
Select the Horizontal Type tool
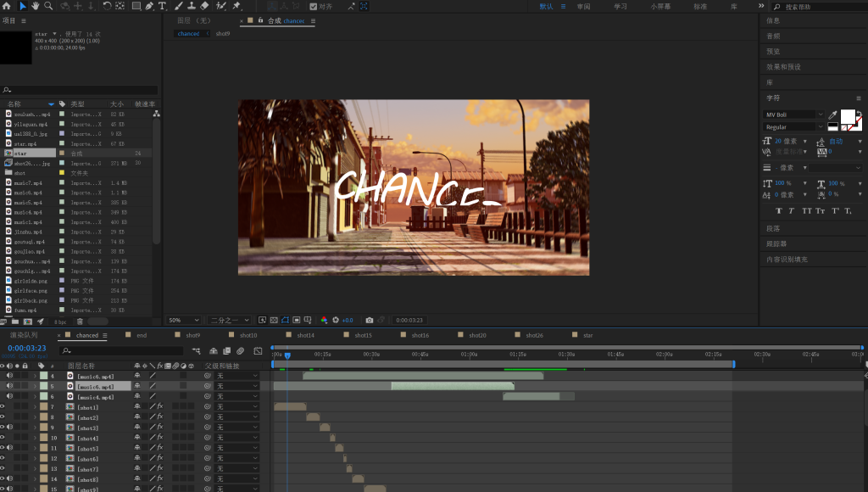tap(162, 6)
